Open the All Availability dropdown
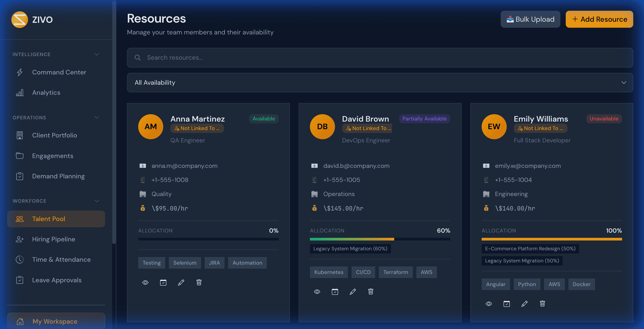The image size is (644, 329). [x=380, y=83]
